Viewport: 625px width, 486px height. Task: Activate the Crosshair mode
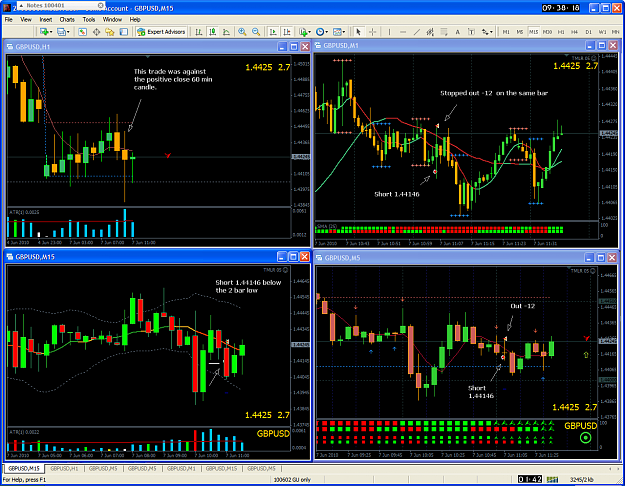coord(372,32)
